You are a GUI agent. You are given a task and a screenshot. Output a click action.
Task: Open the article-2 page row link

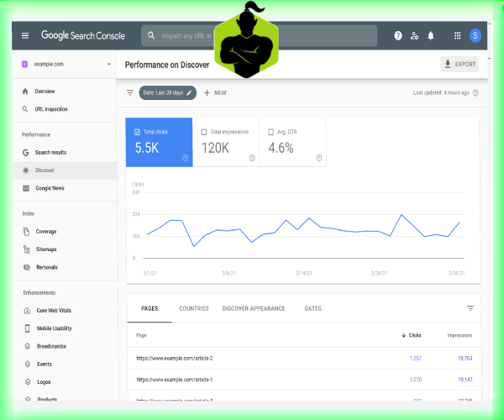175,358
